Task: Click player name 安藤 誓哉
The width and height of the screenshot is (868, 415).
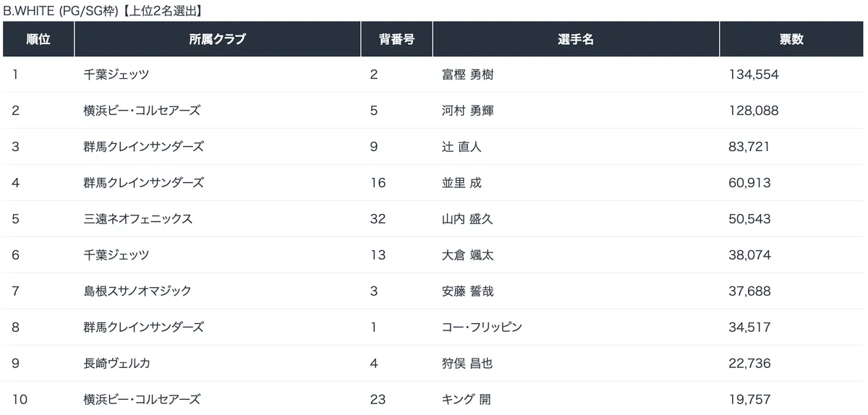Action: (x=467, y=291)
